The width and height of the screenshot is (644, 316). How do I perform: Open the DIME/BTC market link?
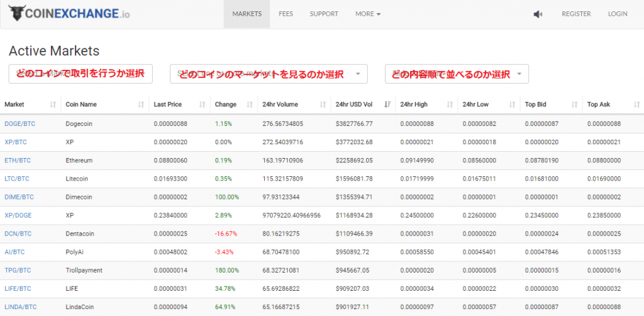19,197
